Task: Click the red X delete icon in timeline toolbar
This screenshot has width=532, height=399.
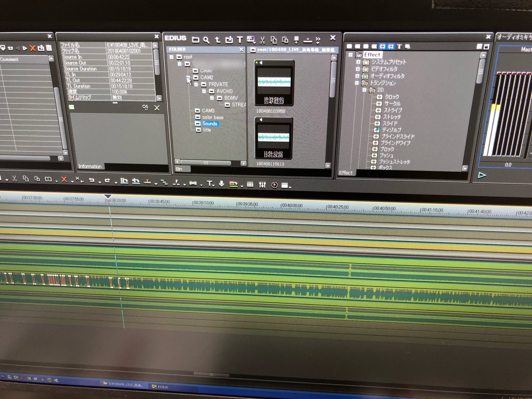Action: [64, 179]
